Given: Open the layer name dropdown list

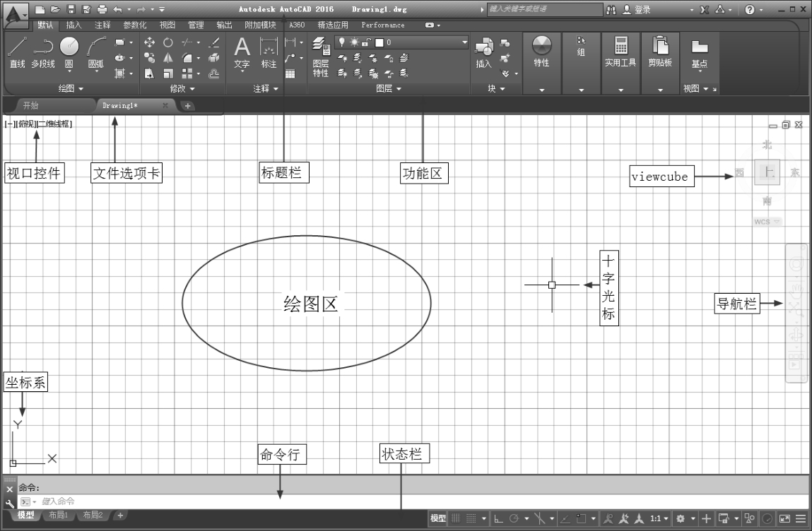Looking at the screenshot, I should [x=464, y=42].
